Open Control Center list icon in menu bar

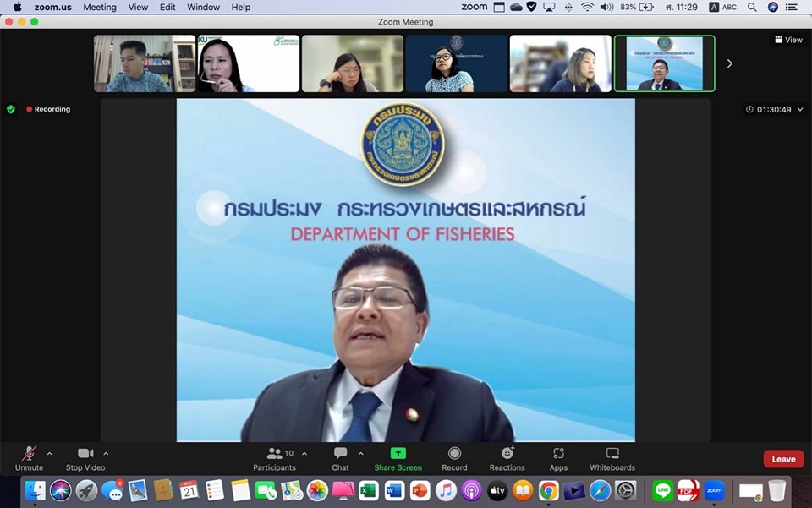tap(792, 8)
